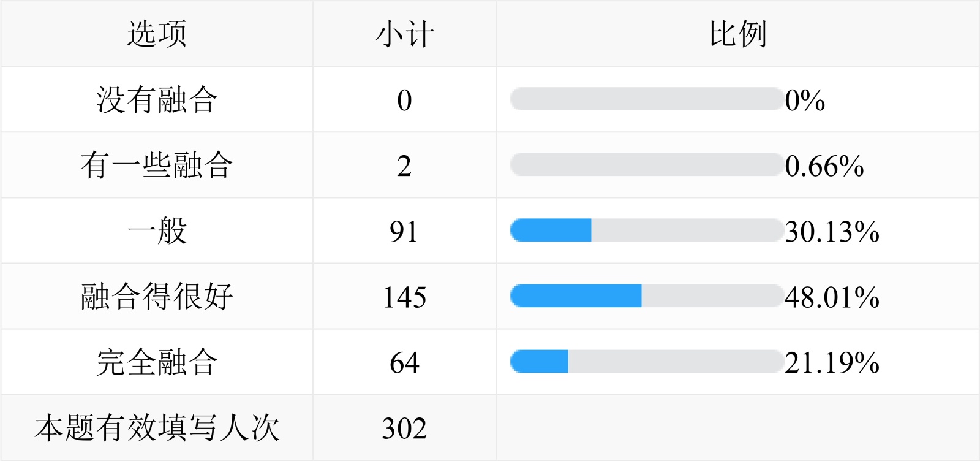Click the subtotal value 145

[404, 297]
